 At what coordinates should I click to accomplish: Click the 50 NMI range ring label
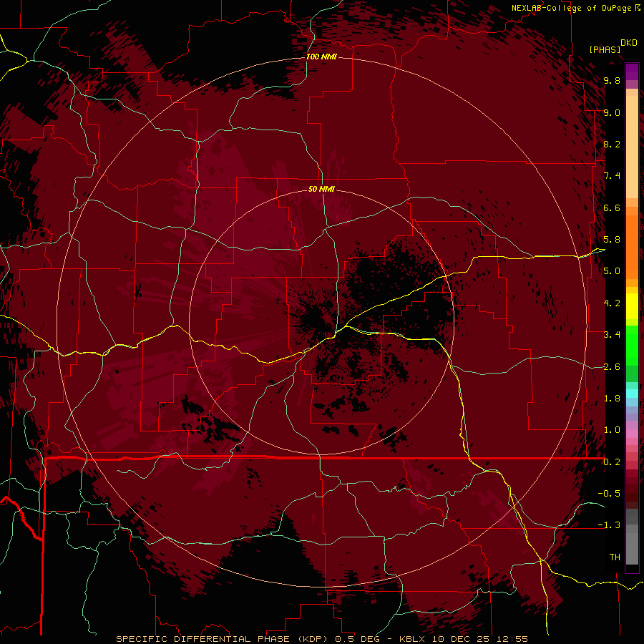pos(321,189)
